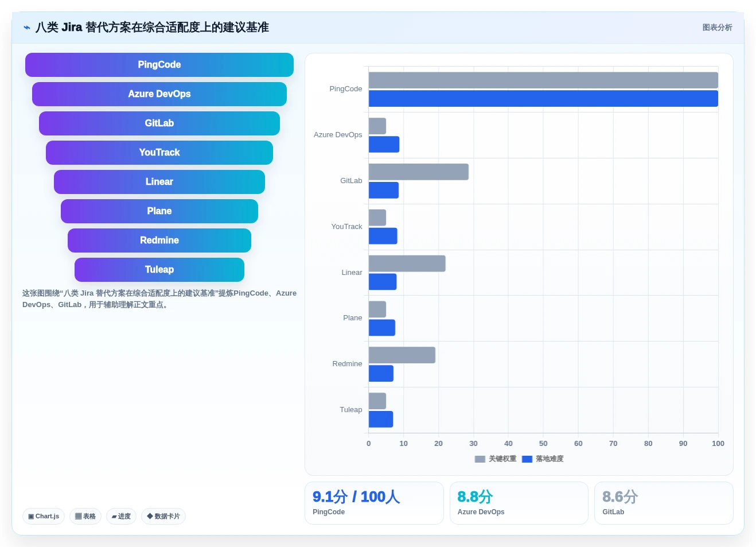Toggle the 落地难度 legend swatch
756x547 pixels.
click(x=527, y=459)
